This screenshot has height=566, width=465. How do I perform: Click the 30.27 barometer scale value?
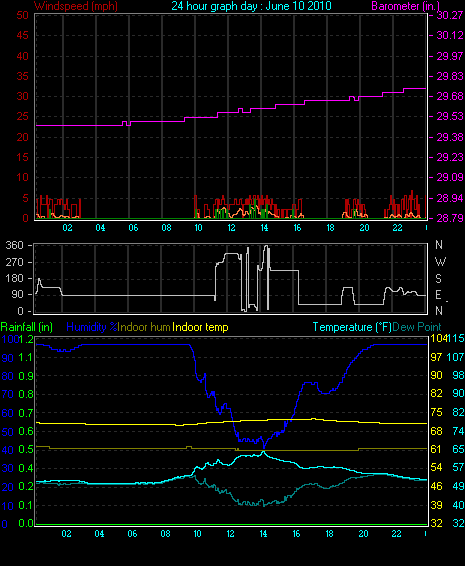click(450, 15)
